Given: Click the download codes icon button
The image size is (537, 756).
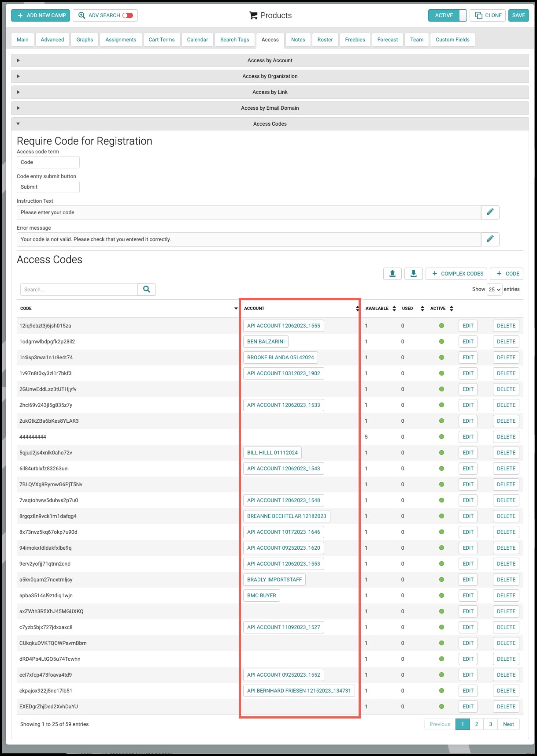Looking at the screenshot, I should 414,274.
